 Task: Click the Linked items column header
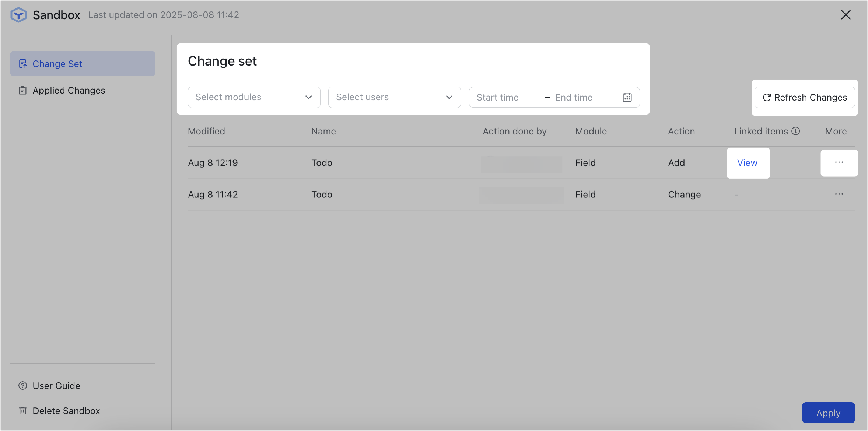click(x=761, y=131)
